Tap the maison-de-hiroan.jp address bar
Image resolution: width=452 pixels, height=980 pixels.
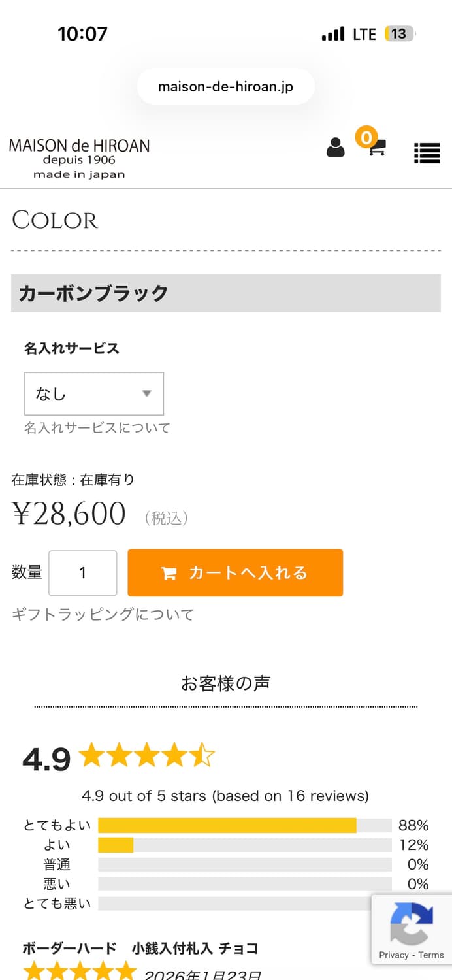[225, 87]
